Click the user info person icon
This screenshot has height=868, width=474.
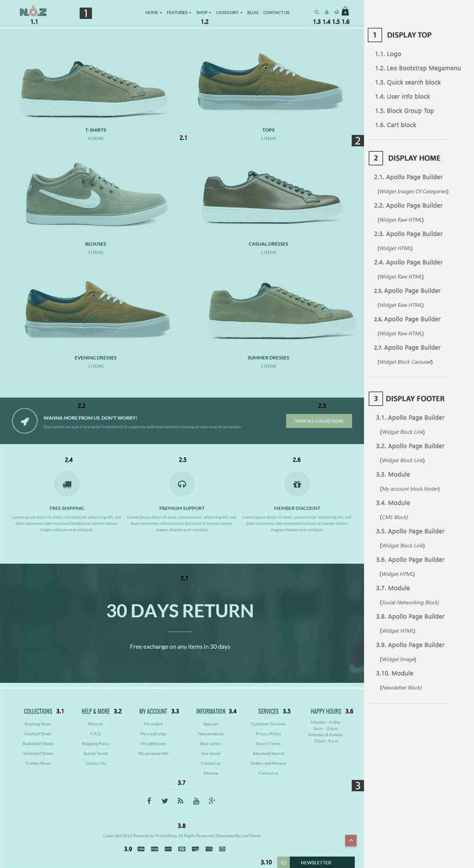click(327, 12)
